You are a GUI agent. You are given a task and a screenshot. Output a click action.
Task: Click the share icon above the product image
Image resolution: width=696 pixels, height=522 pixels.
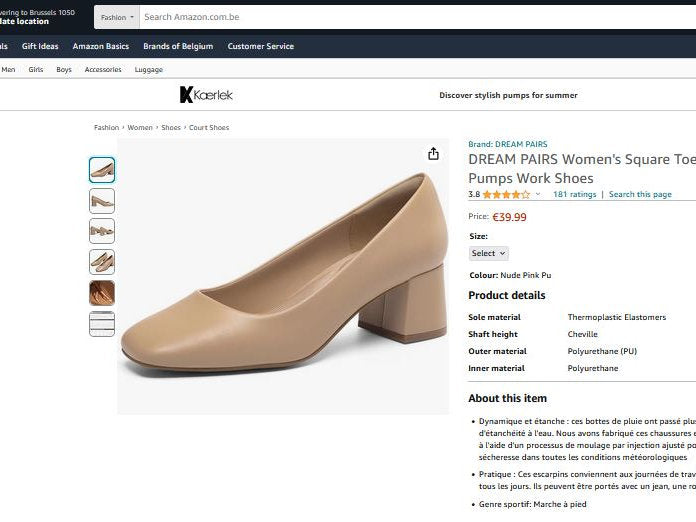point(433,154)
